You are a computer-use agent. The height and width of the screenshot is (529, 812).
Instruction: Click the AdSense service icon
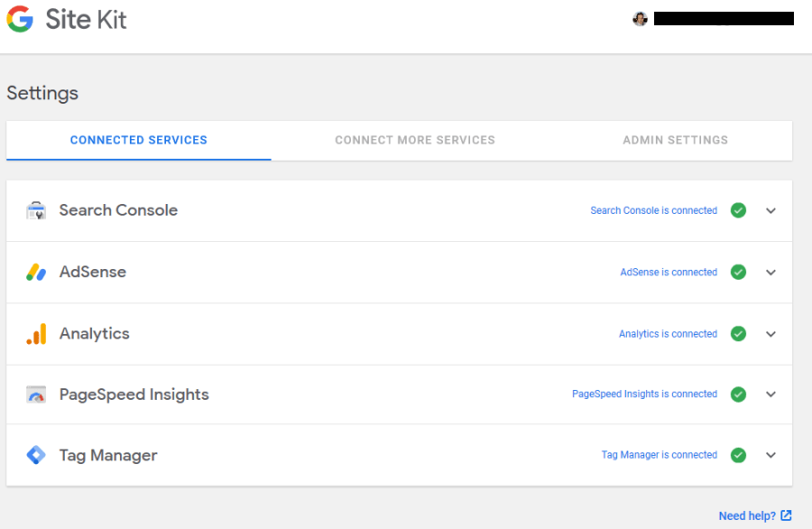[x=36, y=272]
